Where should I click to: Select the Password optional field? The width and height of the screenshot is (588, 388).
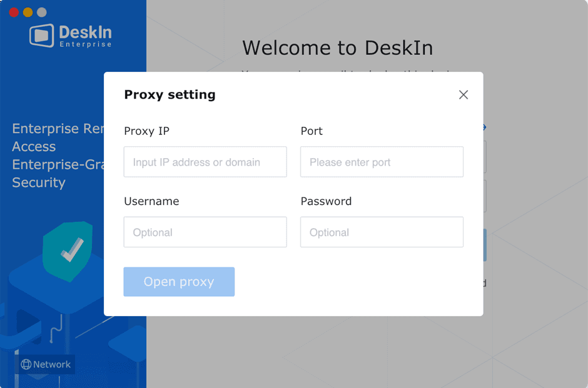382,232
